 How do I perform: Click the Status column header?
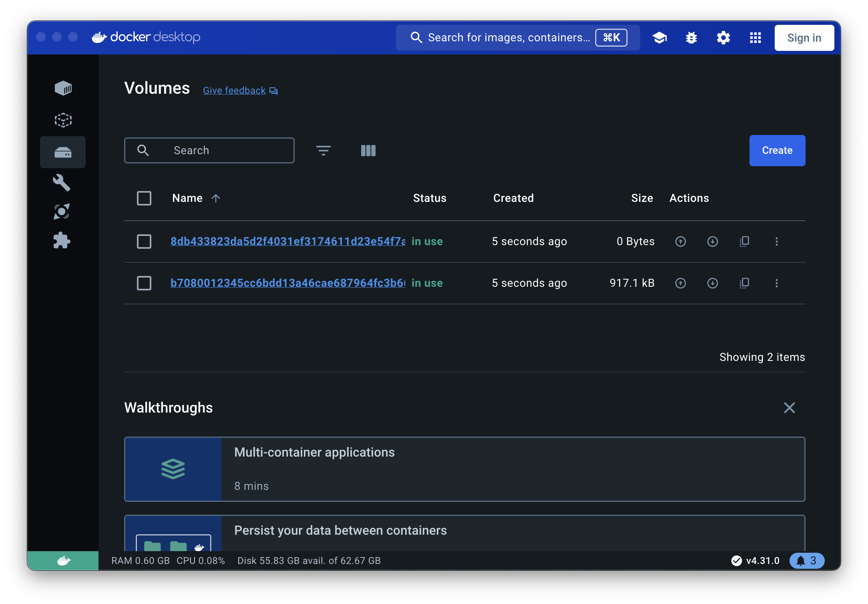click(x=430, y=198)
